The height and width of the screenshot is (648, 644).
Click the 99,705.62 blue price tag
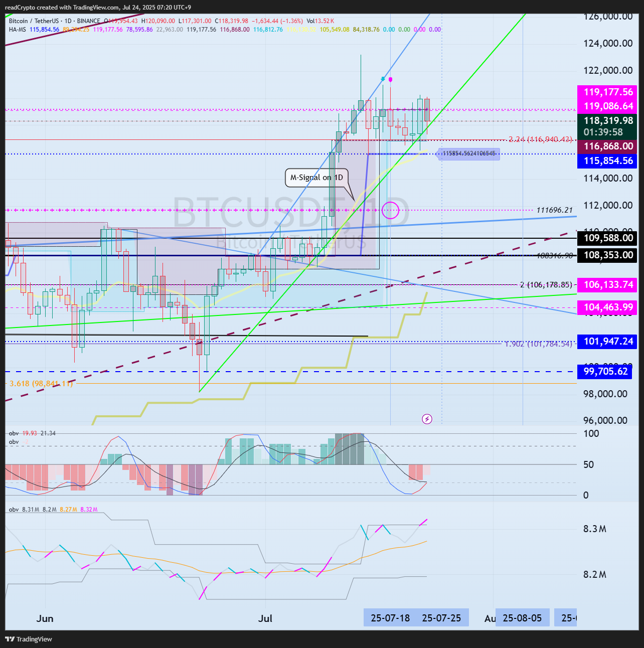point(605,371)
